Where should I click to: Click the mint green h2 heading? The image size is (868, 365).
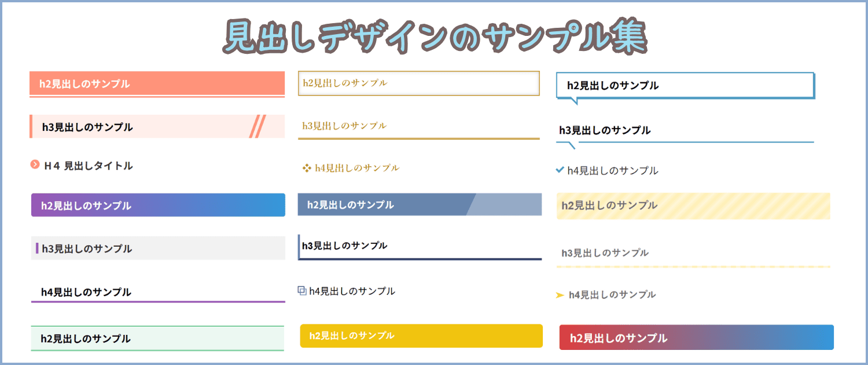157,338
